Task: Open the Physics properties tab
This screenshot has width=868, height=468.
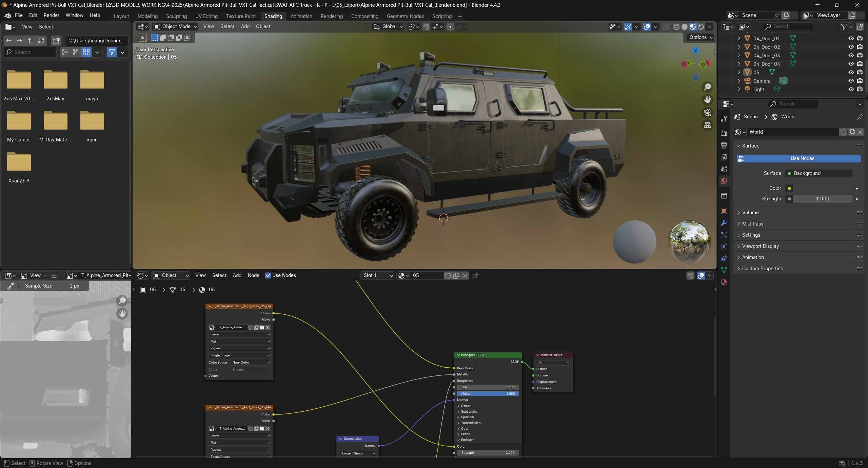Action: tap(724, 247)
